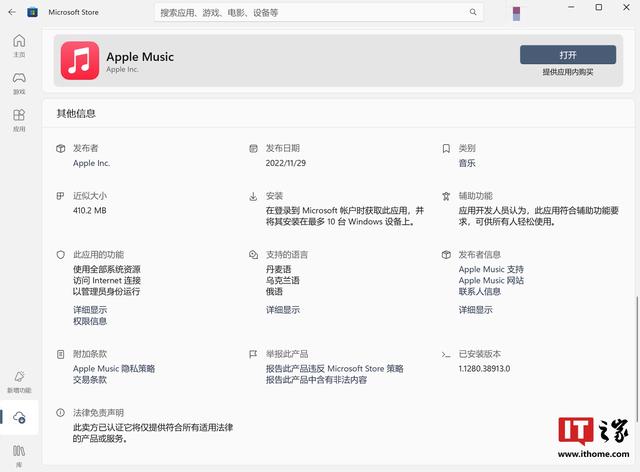Viewport: 640px width, 472px height.
Task: Open the 权限信息 permissions link
Action: 90,321
